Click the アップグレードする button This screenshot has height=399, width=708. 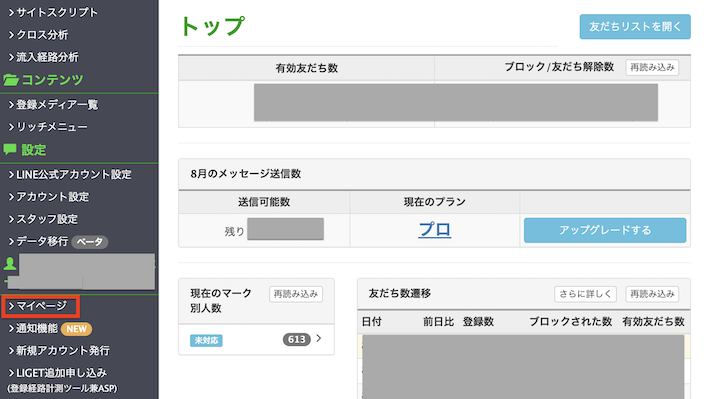tap(605, 230)
